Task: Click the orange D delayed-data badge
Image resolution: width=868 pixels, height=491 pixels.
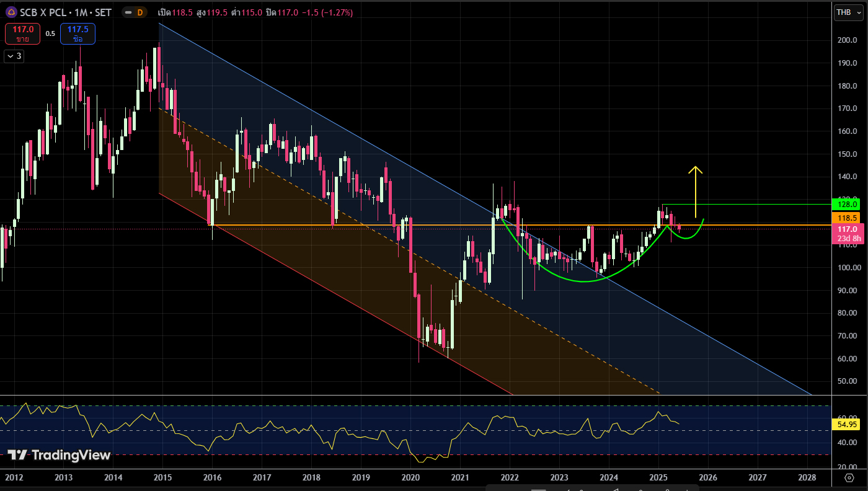Action: 139,12
